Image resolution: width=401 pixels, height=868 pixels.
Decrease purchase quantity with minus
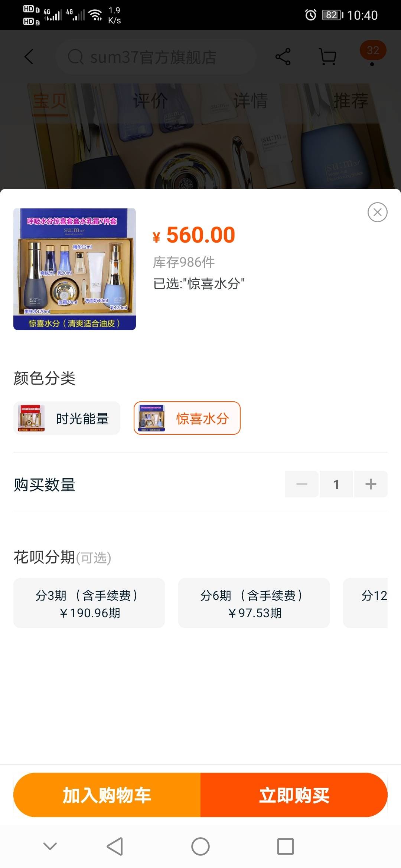(x=301, y=484)
